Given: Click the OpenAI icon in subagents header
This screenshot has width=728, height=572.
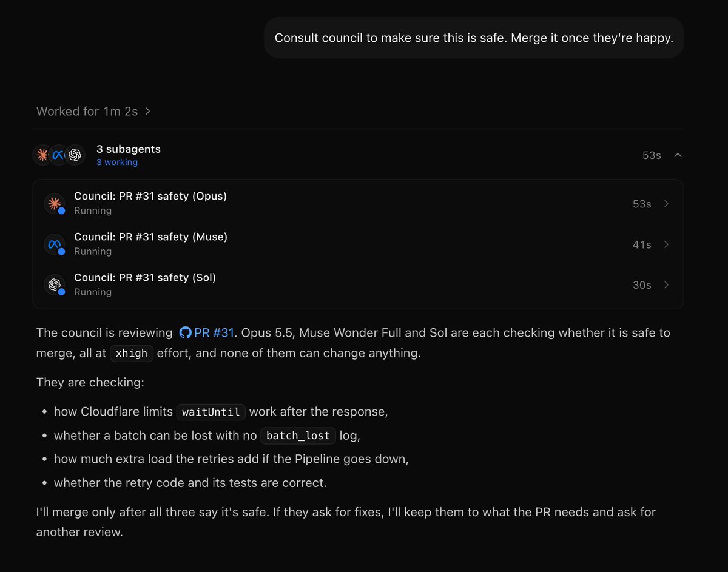Looking at the screenshot, I should [75, 155].
